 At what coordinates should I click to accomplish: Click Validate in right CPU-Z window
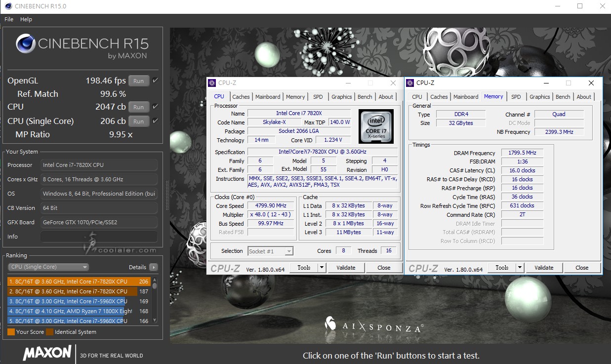(544, 268)
